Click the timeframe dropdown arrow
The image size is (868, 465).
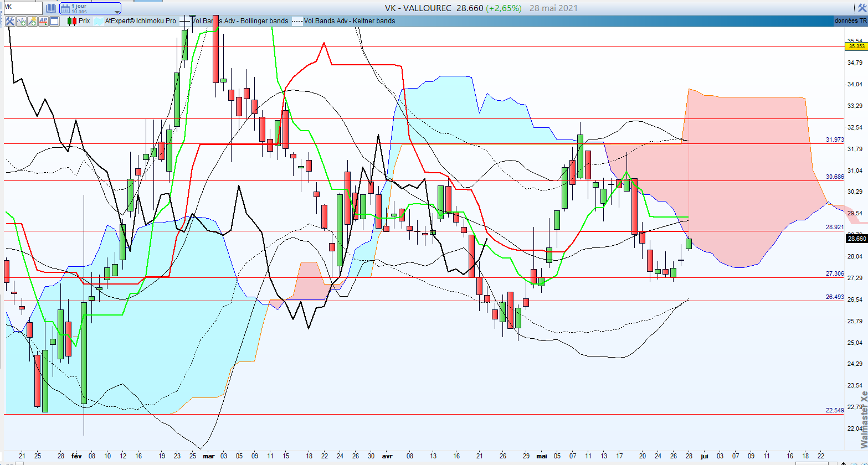117,11
